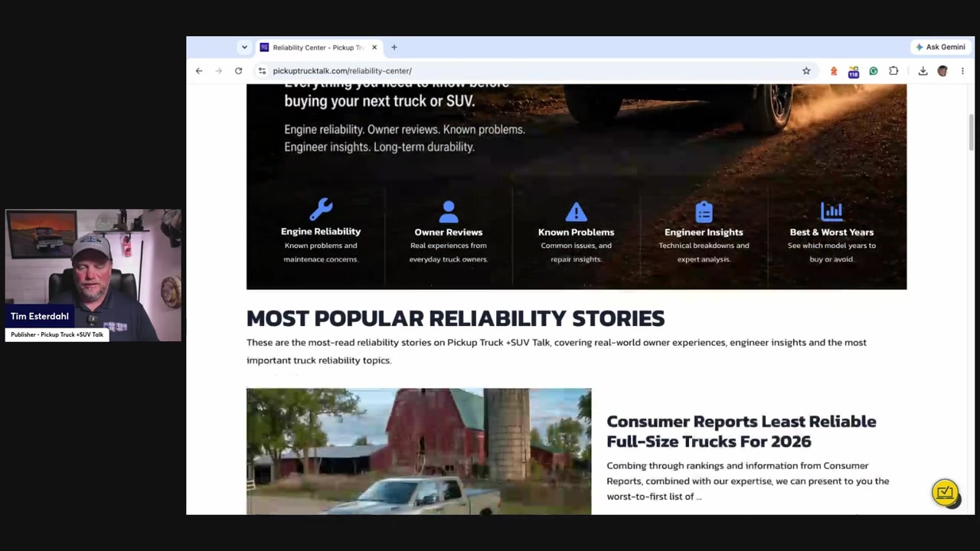Click the Engine Reliability wrench icon
The width and height of the screenshot is (980, 551).
click(321, 209)
